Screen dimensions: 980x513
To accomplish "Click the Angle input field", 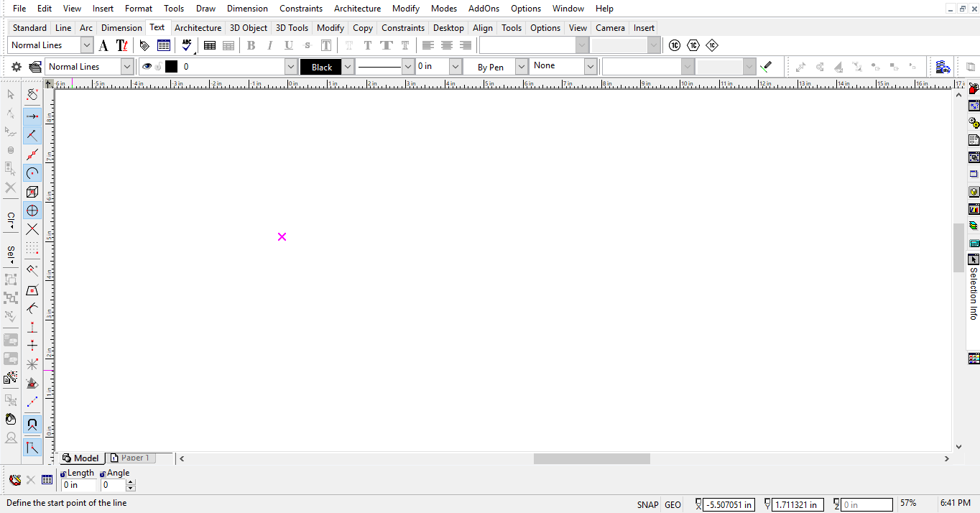I will (x=113, y=485).
